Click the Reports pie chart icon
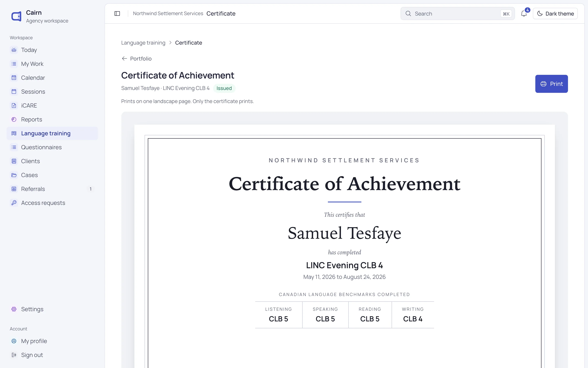The height and width of the screenshot is (368, 588). tap(14, 119)
